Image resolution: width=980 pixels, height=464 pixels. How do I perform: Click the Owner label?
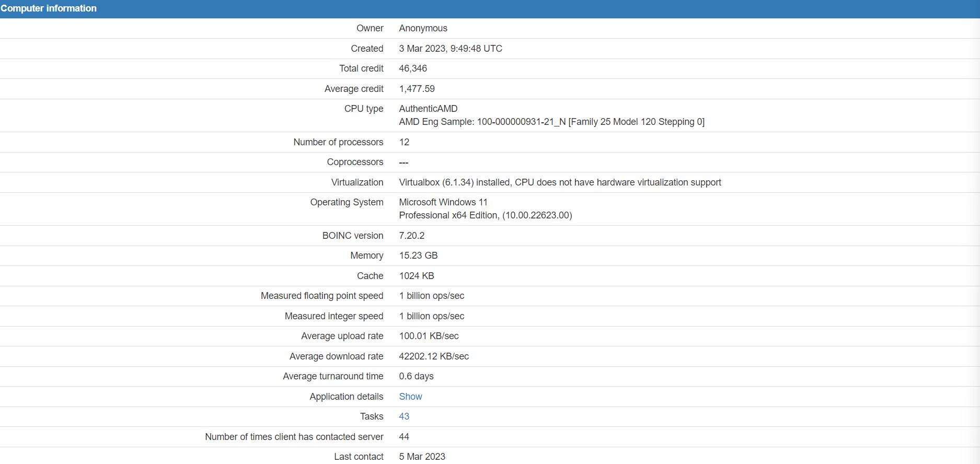click(x=370, y=28)
